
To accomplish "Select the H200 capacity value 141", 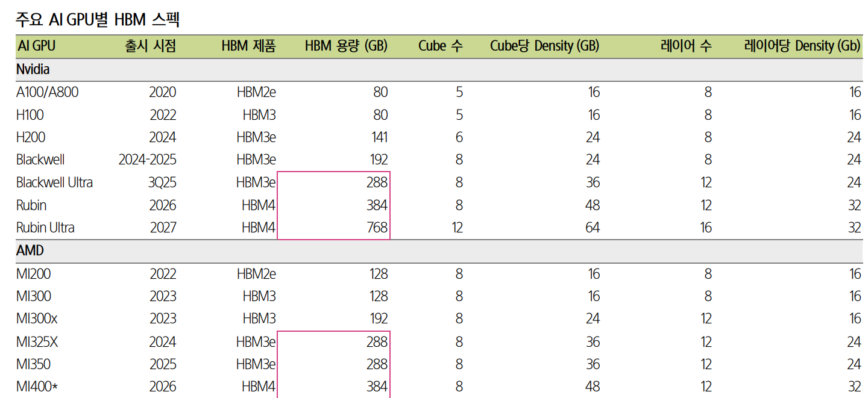I will tap(379, 137).
